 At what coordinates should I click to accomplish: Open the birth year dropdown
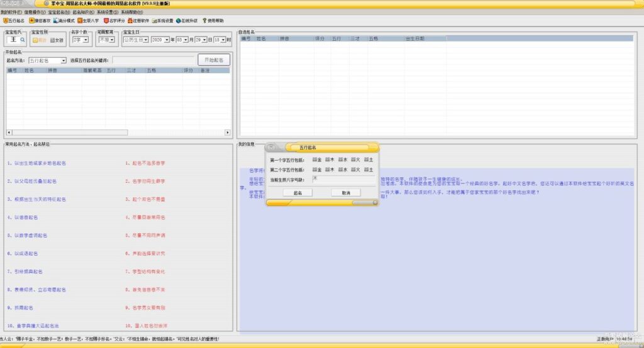tap(165, 40)
